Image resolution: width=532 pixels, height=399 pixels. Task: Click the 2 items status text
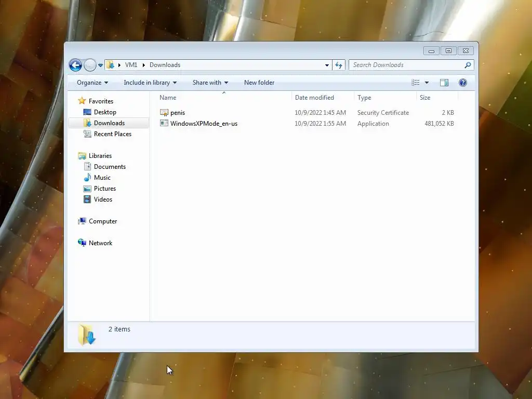coord(119,329)
